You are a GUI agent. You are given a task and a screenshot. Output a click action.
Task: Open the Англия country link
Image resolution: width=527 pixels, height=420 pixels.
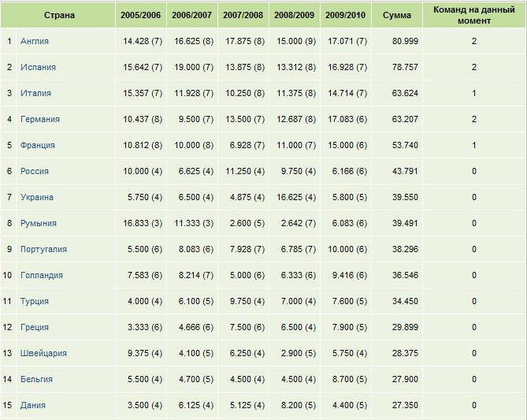point(35,41)
